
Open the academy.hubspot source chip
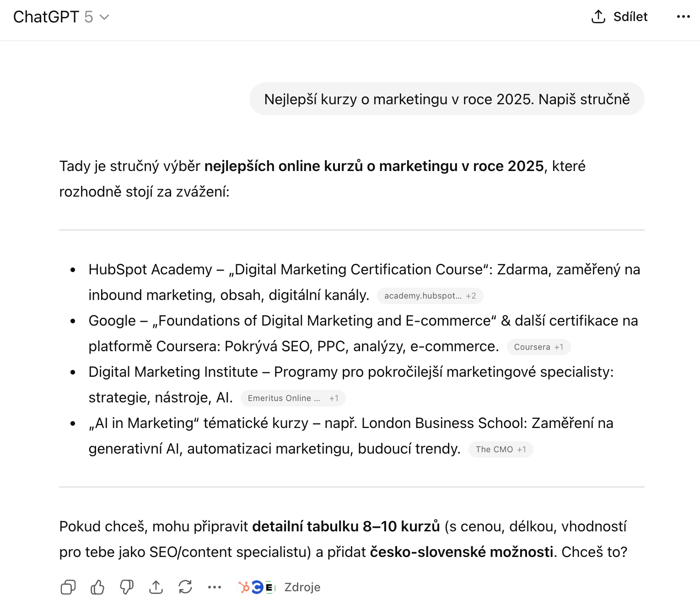(423, 296)
